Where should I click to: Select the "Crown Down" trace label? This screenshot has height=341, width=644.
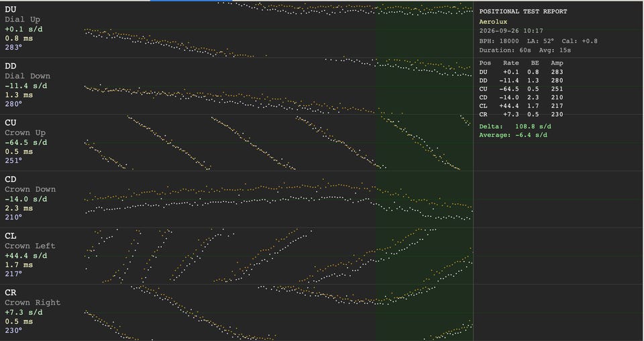[x=30, y=189]
